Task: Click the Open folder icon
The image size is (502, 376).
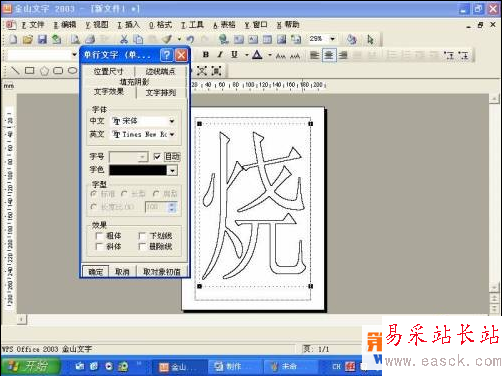Action: pos(28,39)
